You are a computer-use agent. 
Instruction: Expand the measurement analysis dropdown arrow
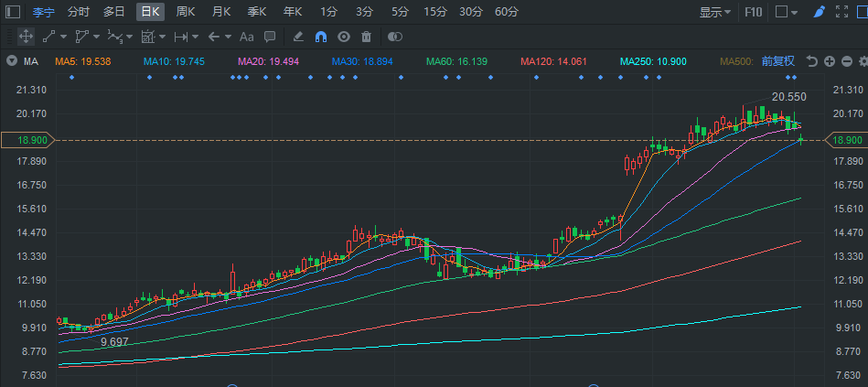(x=162, y=38)
